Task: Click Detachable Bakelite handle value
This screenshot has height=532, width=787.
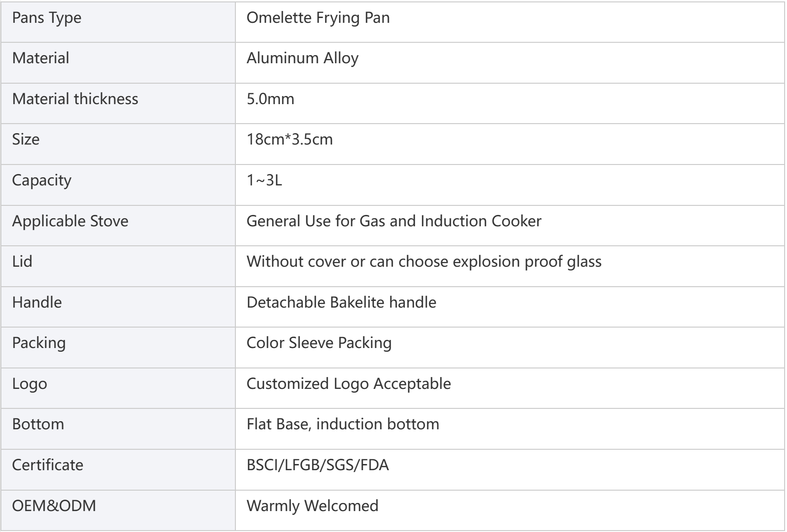Action: pyautogui.click(x=341, y=302)
